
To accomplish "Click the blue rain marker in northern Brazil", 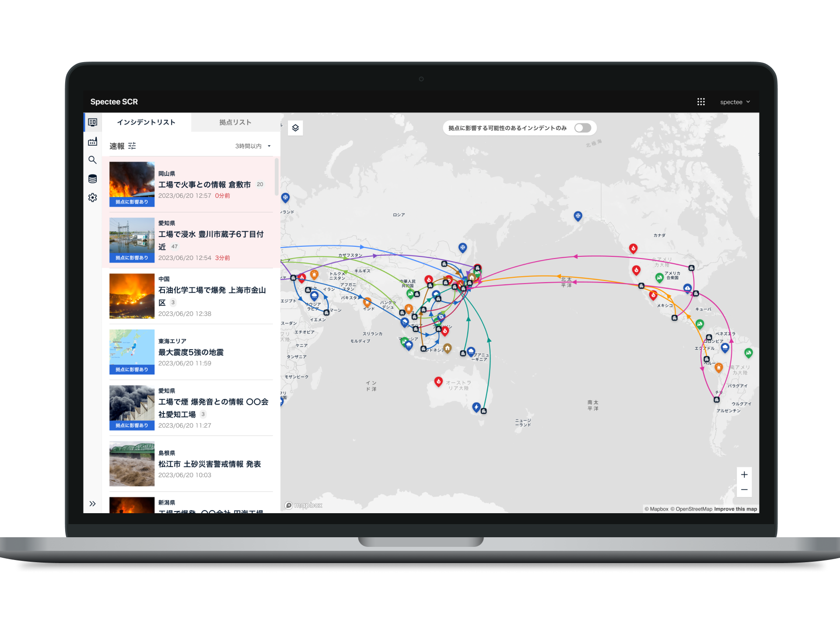I will pos(725,348).
